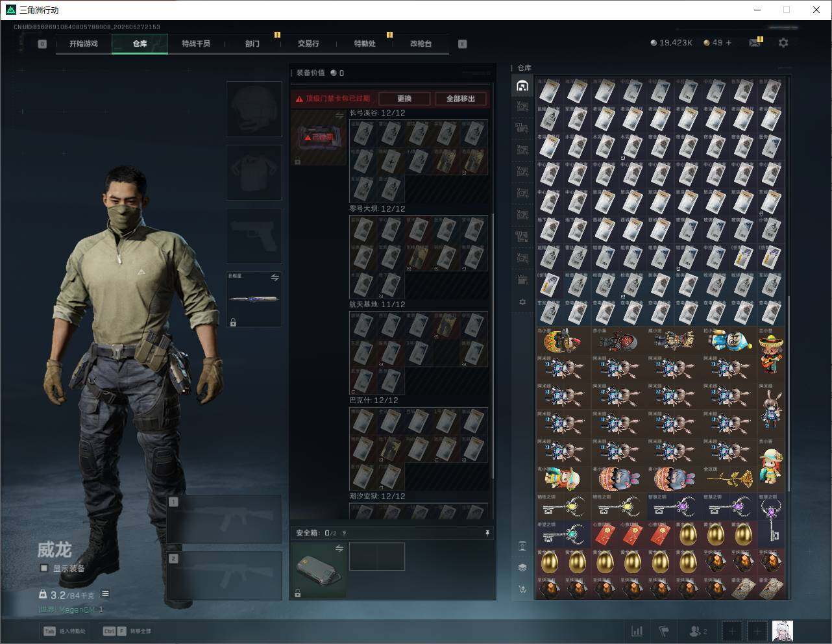The width and height of the screenshot is (832, 644).
Task: Switch to 仓库 tab
Action: (140, 43)
